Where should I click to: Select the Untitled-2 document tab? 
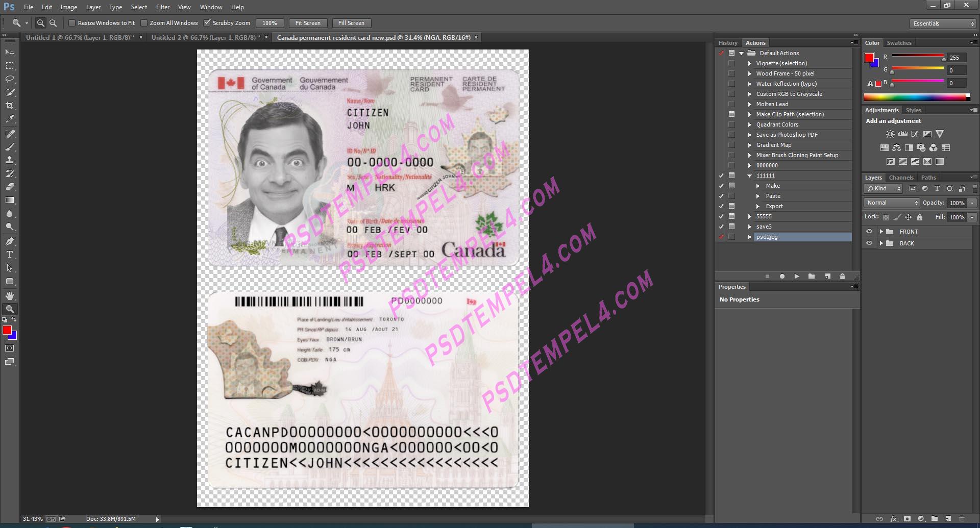[203, 37]
